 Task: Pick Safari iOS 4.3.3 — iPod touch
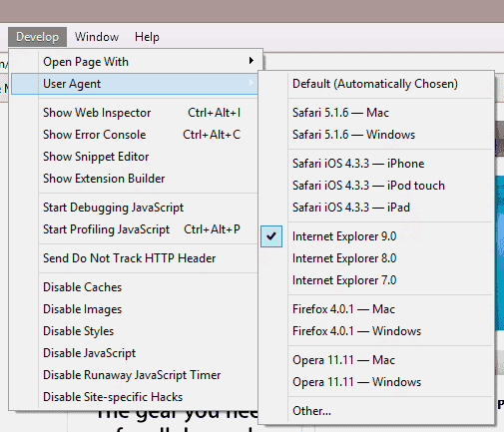click(376, 186)
